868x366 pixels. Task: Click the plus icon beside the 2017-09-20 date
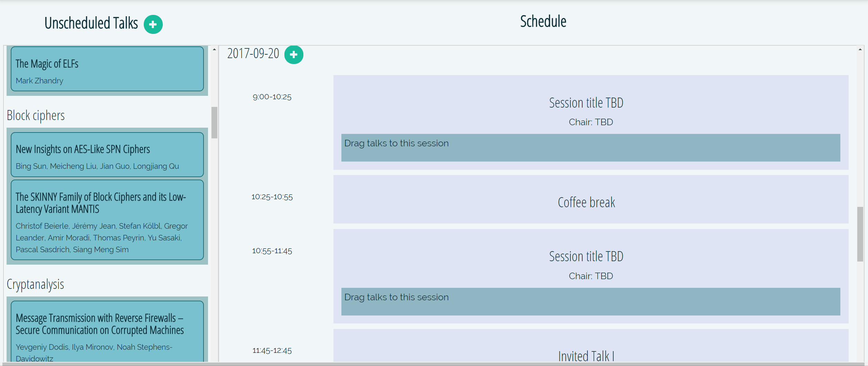click(293, 54)
